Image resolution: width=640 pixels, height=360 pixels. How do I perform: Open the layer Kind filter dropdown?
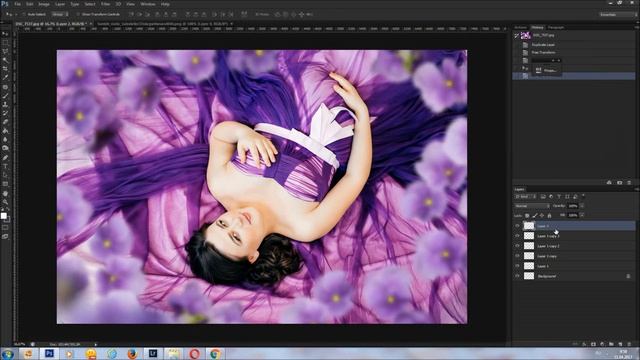pyautogui.click(x=526, y=197)
